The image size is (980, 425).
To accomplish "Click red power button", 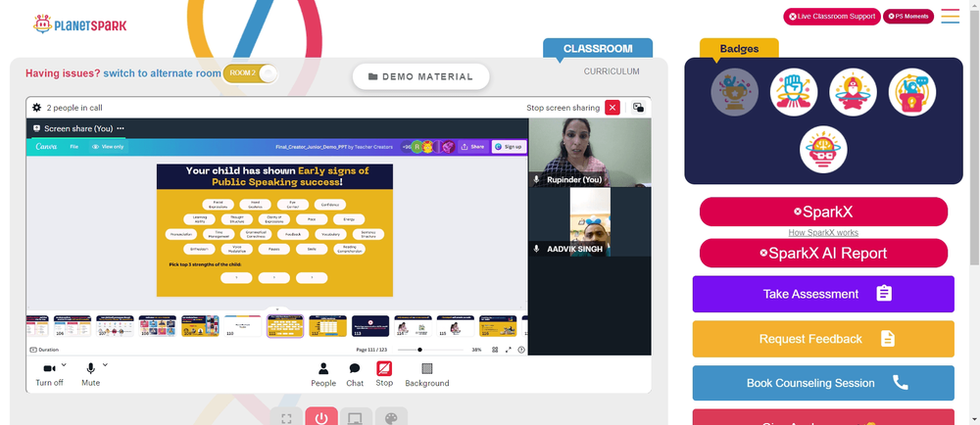I will click(x=321, y=417).
